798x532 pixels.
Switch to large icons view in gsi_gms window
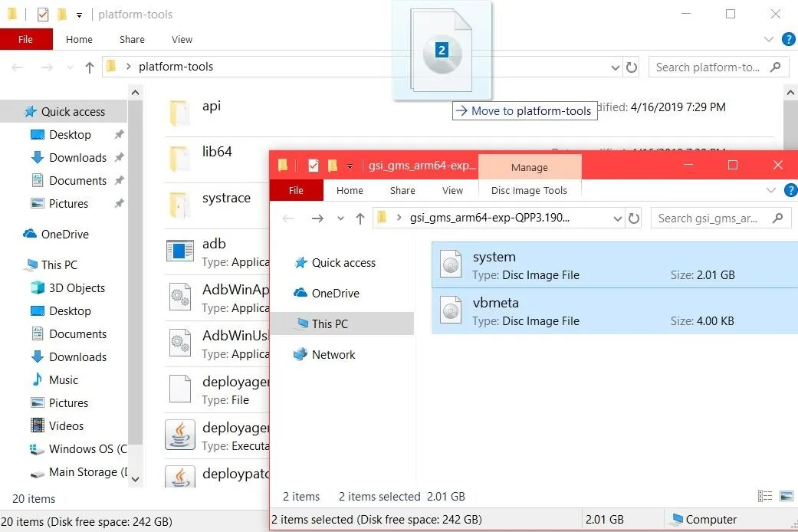pos(787,496)
